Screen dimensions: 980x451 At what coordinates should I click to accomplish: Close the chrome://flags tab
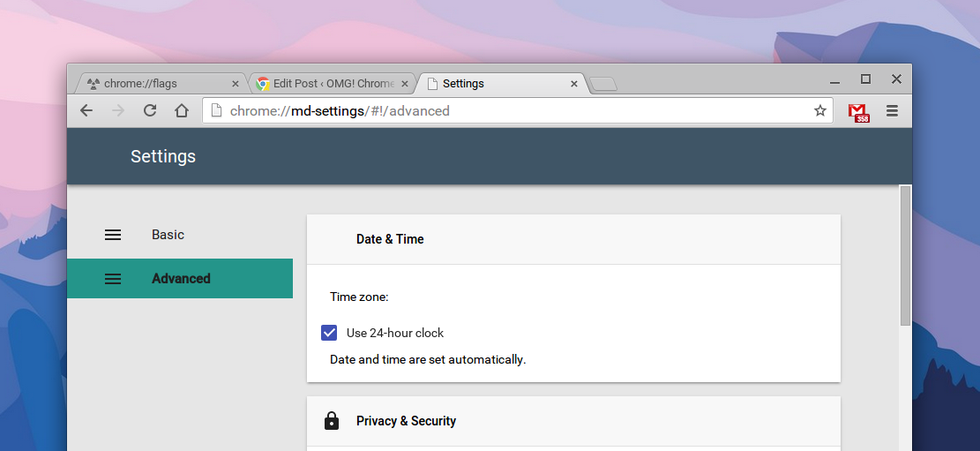pyautogui.click(x=235, y=84)
